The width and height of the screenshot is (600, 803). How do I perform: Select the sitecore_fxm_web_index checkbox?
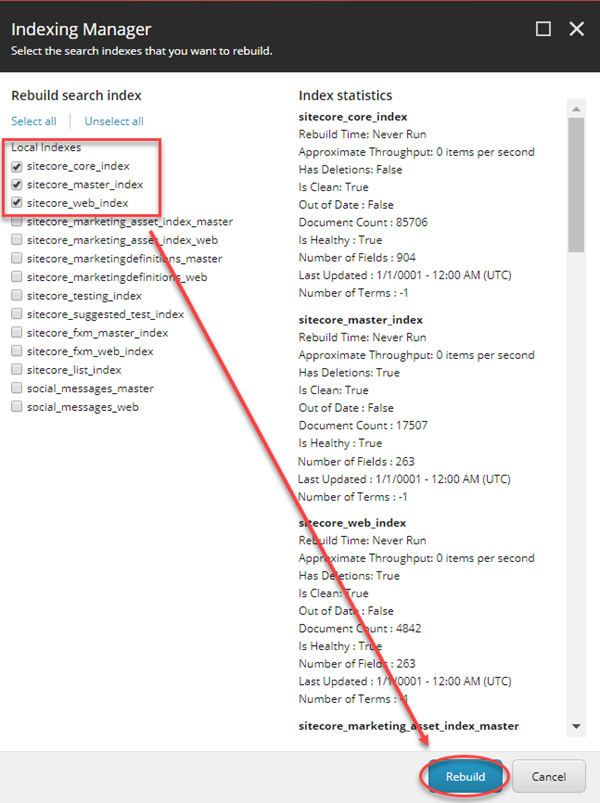click(x=17, y=351)
